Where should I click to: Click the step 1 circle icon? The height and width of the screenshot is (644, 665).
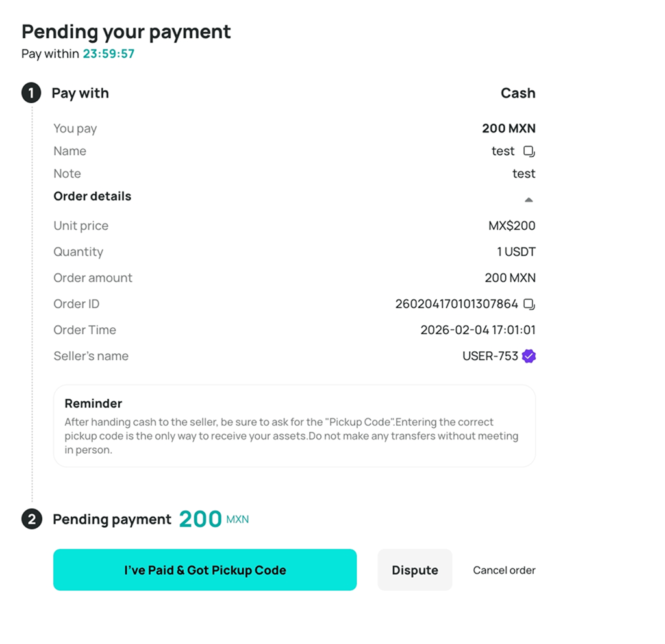click(31, 93)
